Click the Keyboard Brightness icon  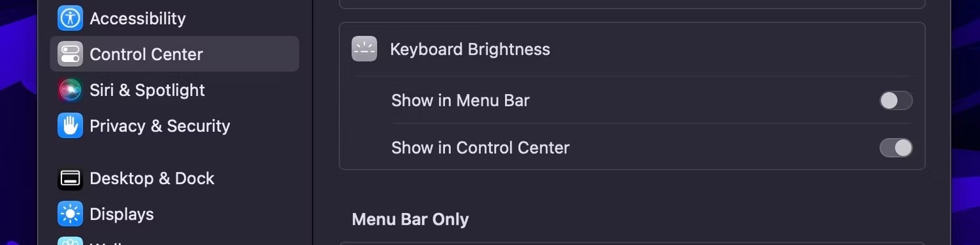pos(365,49)
